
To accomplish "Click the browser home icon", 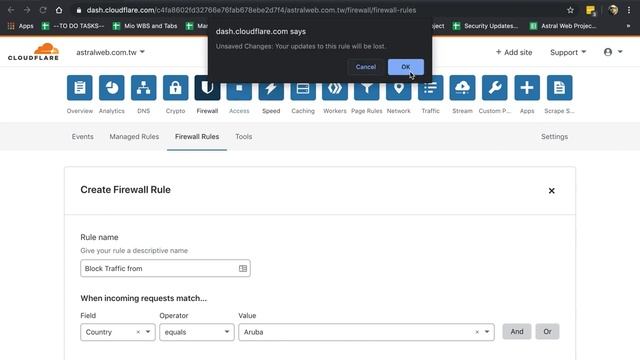I will pyautogui.click(x=59, y=10).
